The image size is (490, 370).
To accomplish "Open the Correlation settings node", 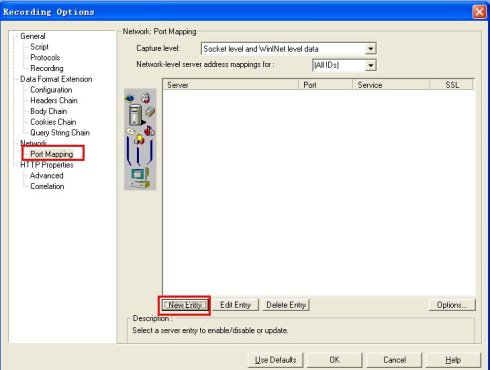I will point(47,186).
